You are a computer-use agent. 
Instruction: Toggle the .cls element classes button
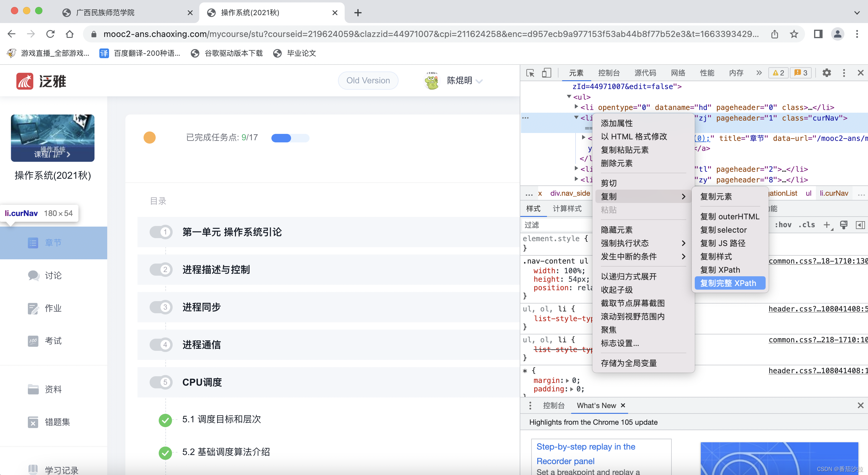[x=806, y=225]
